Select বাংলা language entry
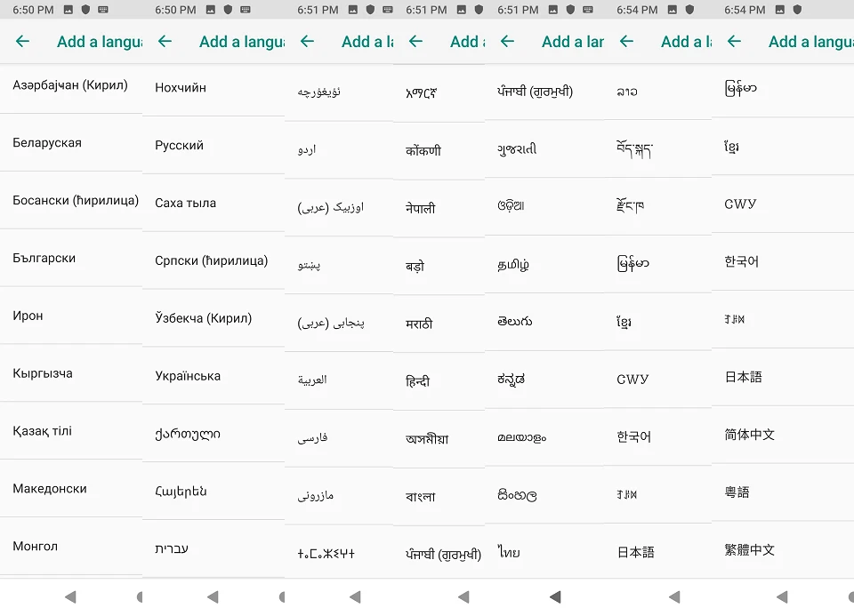The width and height of the screenshot is (854, 616). point(439,496)
